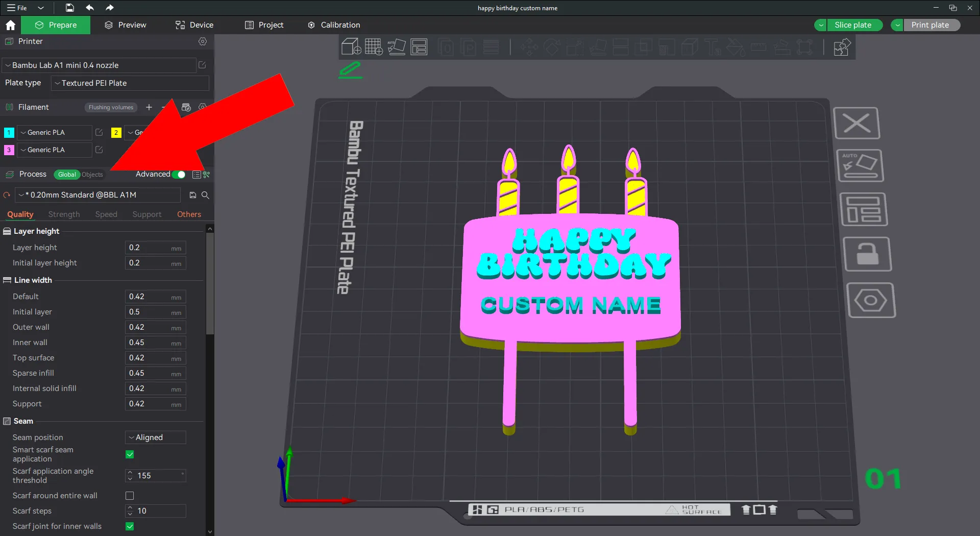The width and height of the screenshot is (980, 536).
Task: Click the compare presets list icon
Action: 197,175
